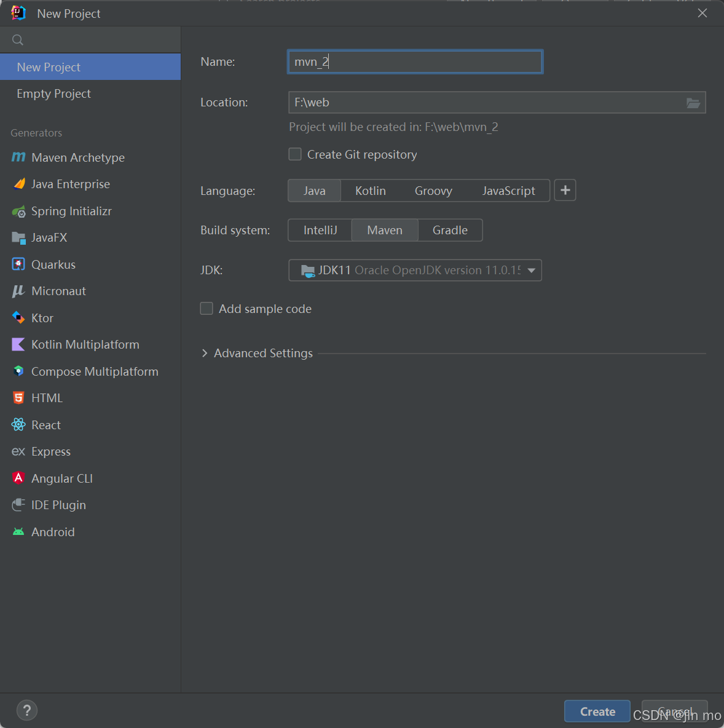
Task: Choose Maven build system
Action: (385, 231)
